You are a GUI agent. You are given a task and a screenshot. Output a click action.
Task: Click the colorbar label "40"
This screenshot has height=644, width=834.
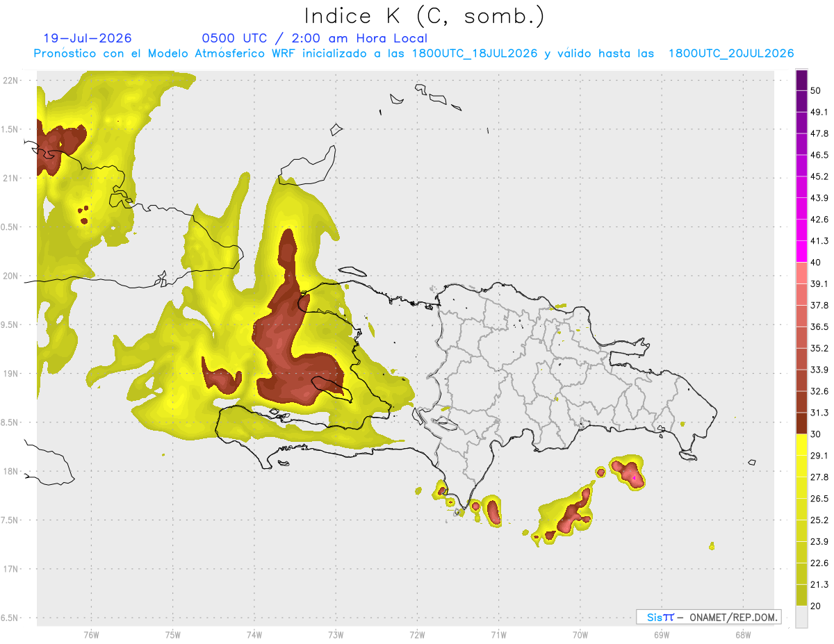pyautogui.click(x=816, y=263)
